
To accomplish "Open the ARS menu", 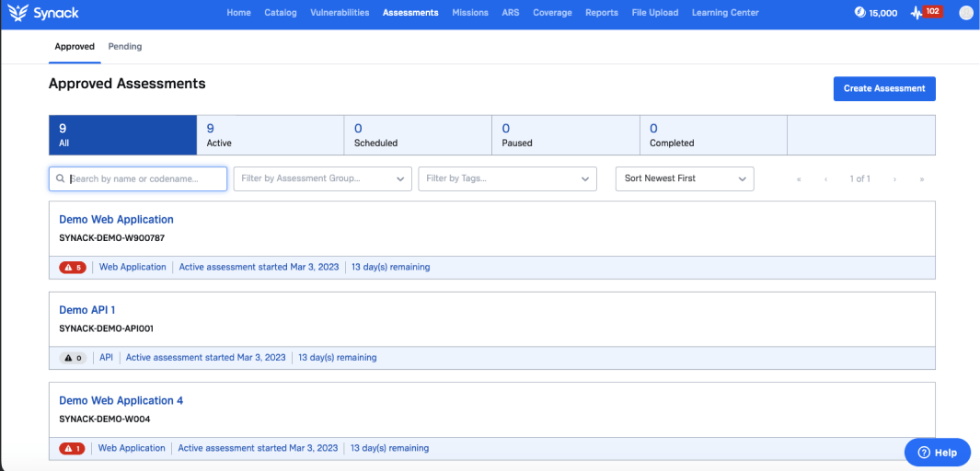I will 511,13.
